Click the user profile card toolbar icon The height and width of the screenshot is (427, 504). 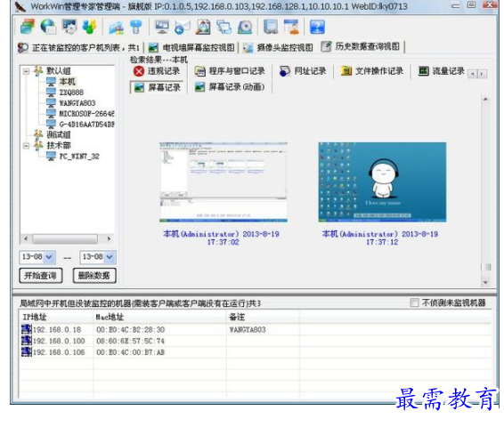click(x=292, y=27)
